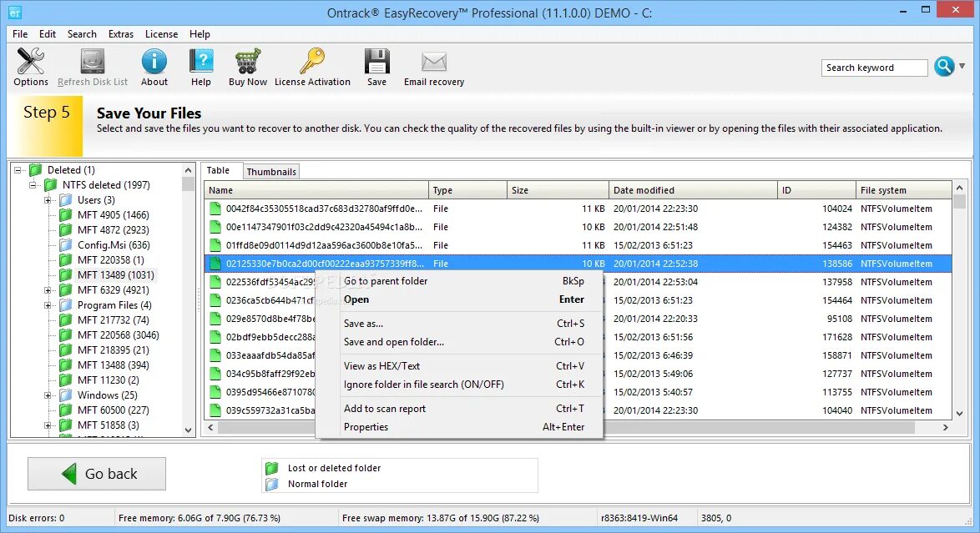
Task: Sort by the Type column header
Action: (x=467, y=190)
